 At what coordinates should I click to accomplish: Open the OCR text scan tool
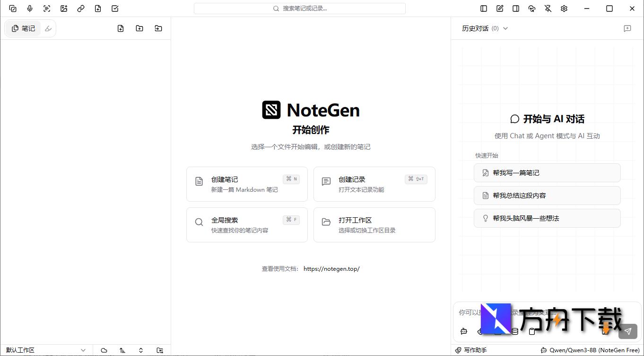coord(47,8)
